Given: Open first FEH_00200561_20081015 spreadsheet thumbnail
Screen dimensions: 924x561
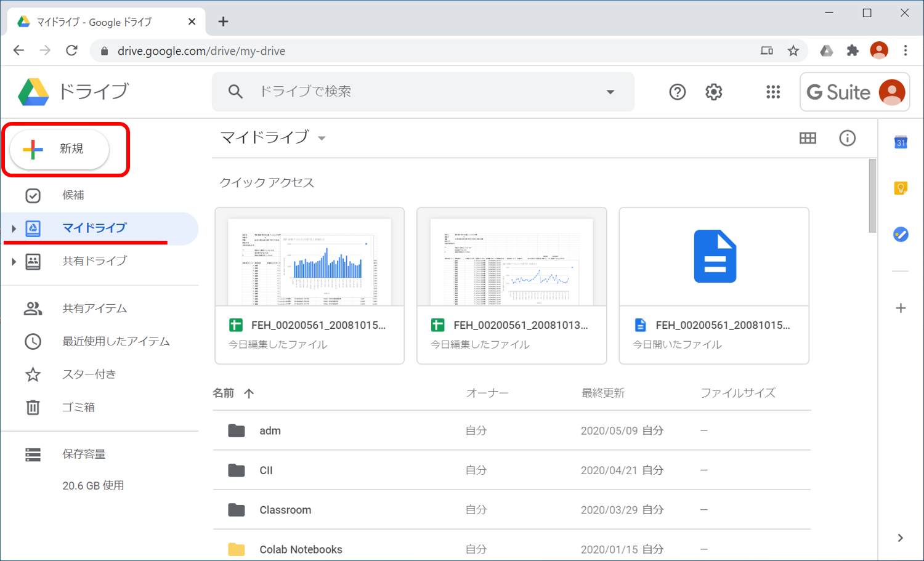Looking at the screenshot, I should (x=310, y=257).
